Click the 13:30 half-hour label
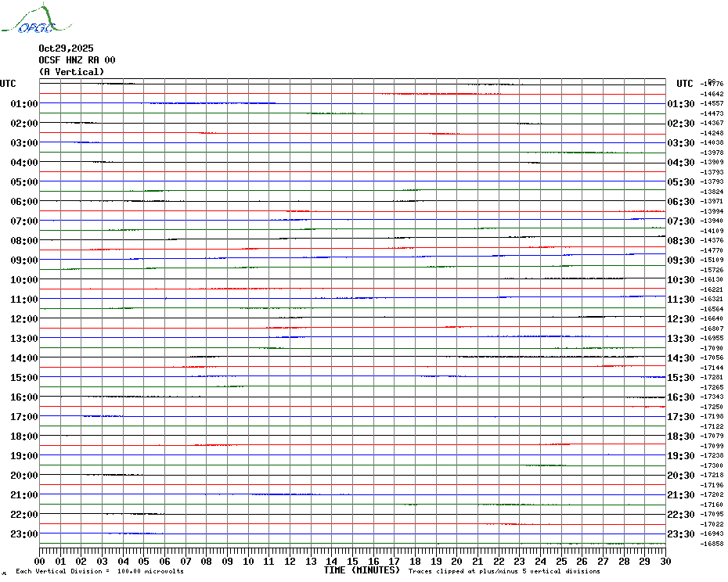 (681, 339)
